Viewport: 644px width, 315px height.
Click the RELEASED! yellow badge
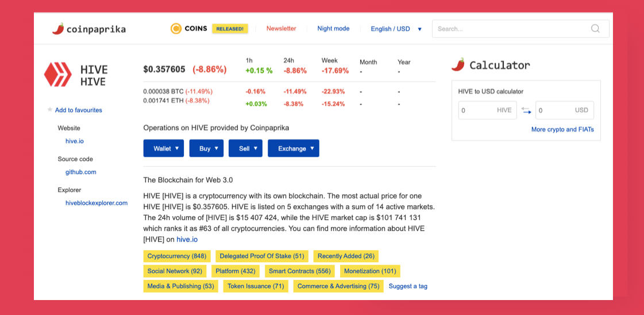click(x=230, y=29)
